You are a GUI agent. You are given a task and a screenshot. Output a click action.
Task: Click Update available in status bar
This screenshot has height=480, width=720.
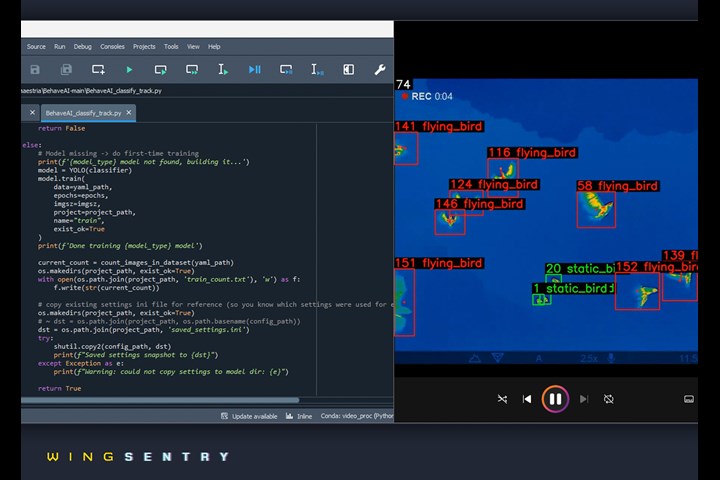click(x=249, y=416)
